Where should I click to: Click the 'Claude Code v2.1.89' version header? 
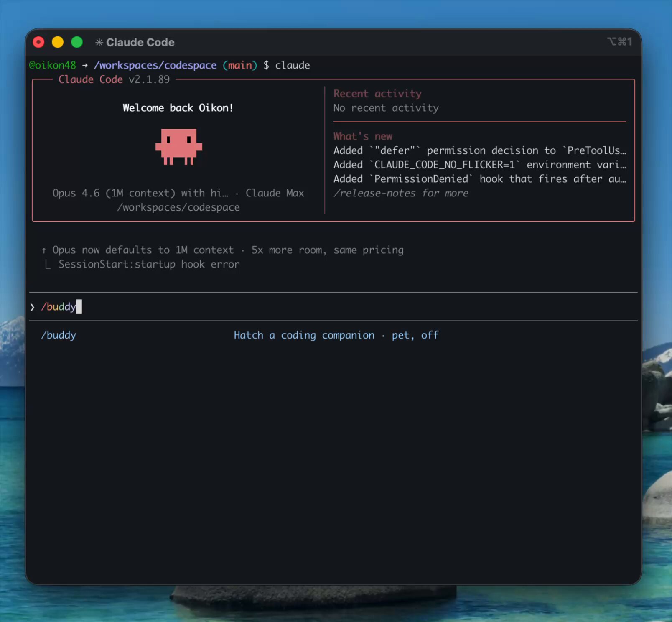[114, 79]
